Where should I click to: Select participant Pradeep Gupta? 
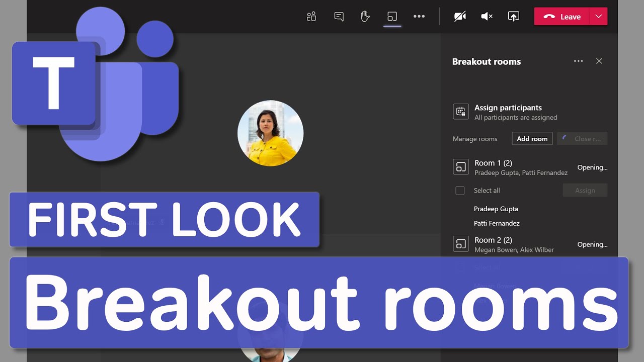pos(496,209)
